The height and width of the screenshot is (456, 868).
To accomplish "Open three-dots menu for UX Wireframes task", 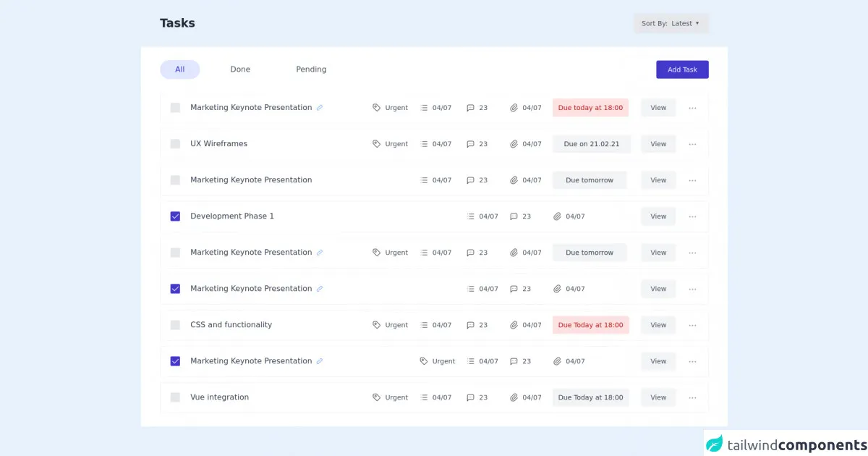I will [692, 144].
